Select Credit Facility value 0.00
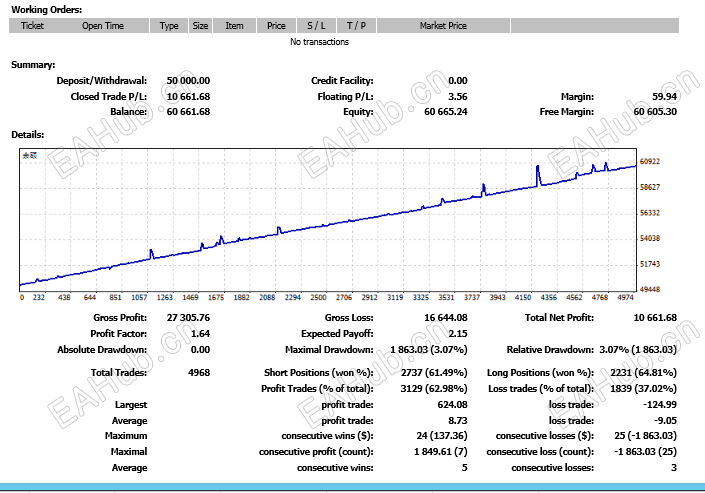 click(458, 81)
